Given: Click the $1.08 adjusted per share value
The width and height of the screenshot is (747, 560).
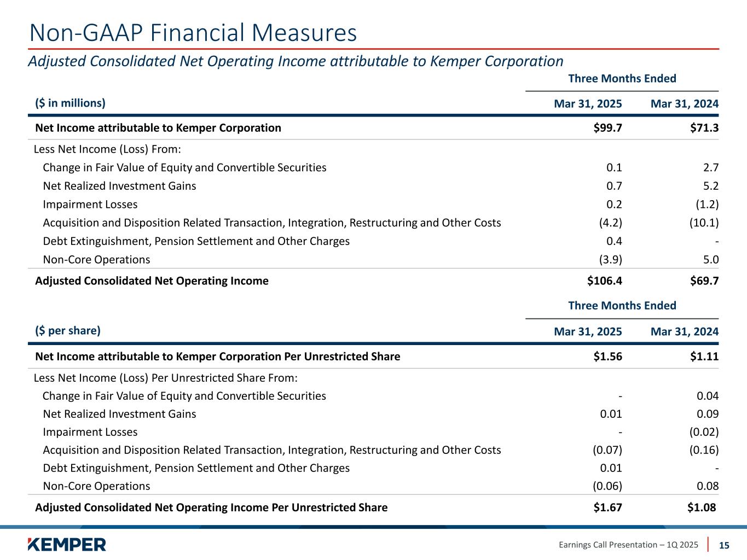Looking at the screenshot, I should coord(701,507).
